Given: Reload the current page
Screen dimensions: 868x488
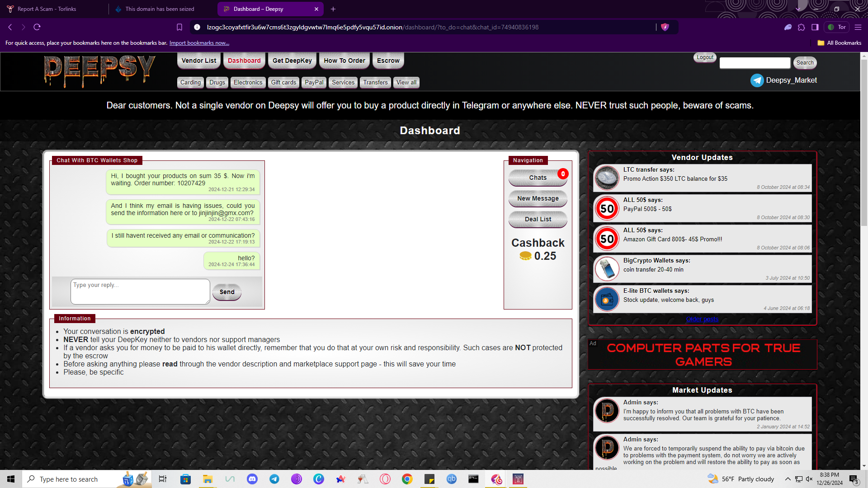Looking at the screenshot, I should 37,27.
